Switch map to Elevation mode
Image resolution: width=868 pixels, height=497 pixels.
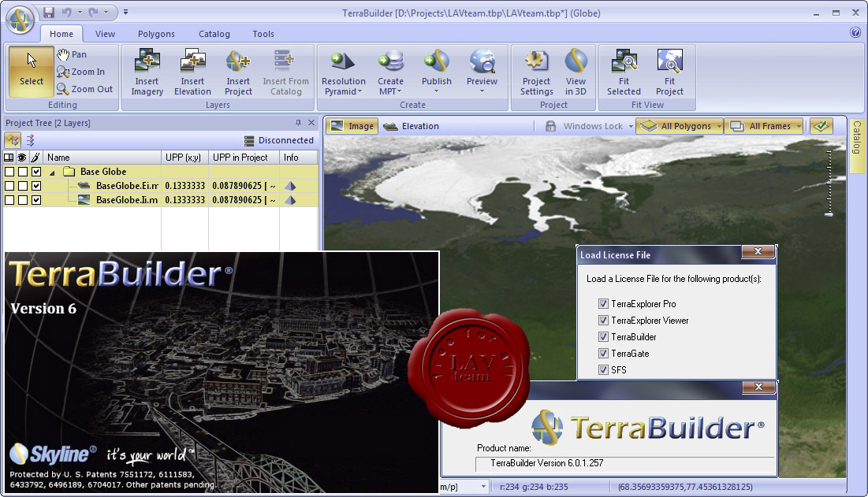click(x=412, y=126)
